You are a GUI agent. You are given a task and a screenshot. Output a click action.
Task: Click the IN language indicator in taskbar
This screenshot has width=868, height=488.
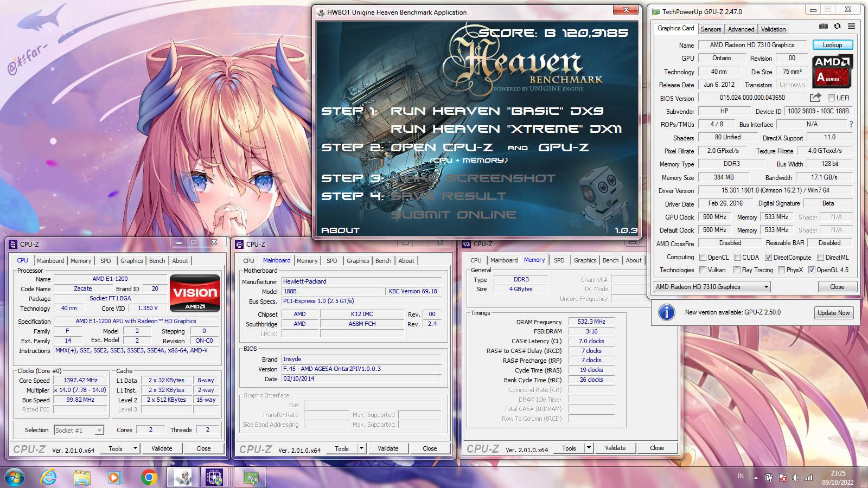[x=741, y=476]
